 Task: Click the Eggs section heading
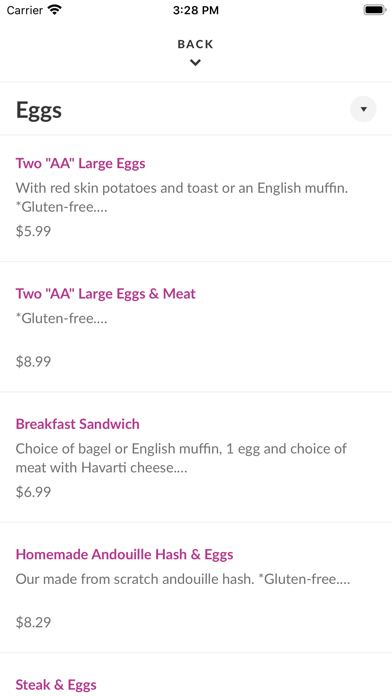pyautogui.click(x=39, y=110)
